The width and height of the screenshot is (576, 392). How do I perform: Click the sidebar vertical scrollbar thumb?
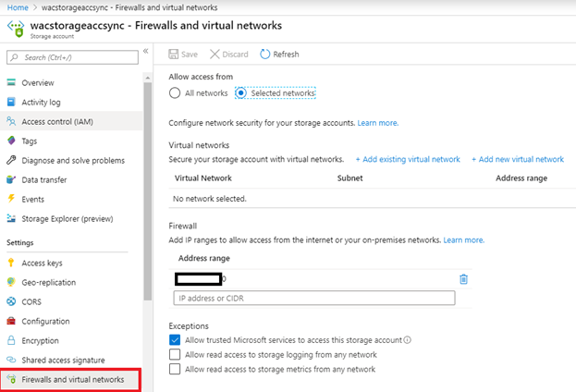point(148,191)
